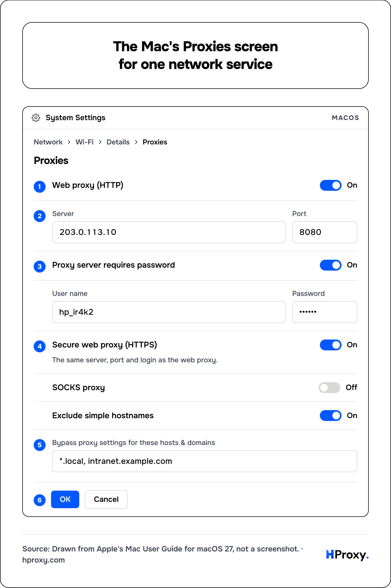
Task: Turn off Exclude simple hostnames
Action: 330,416
